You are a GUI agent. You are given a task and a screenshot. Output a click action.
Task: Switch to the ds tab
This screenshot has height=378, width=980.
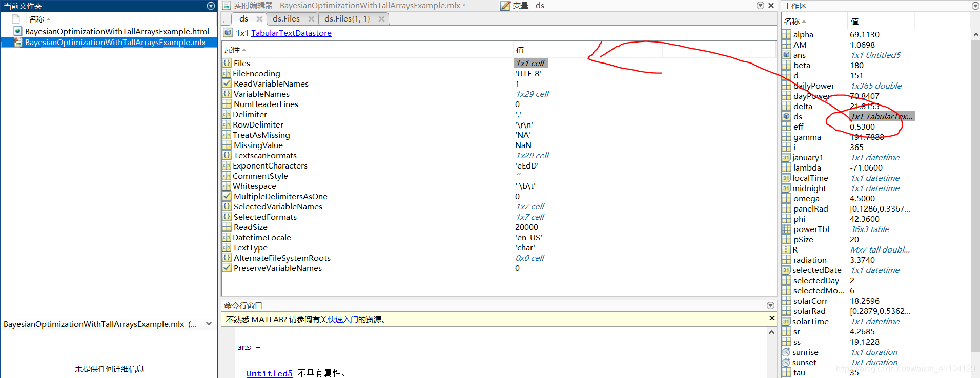click(243, 19)
